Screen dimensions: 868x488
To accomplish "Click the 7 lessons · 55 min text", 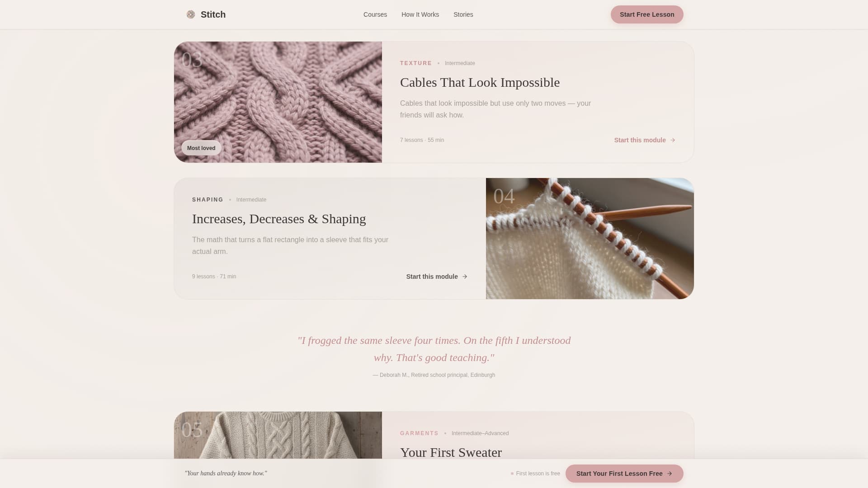I will 422,140.
